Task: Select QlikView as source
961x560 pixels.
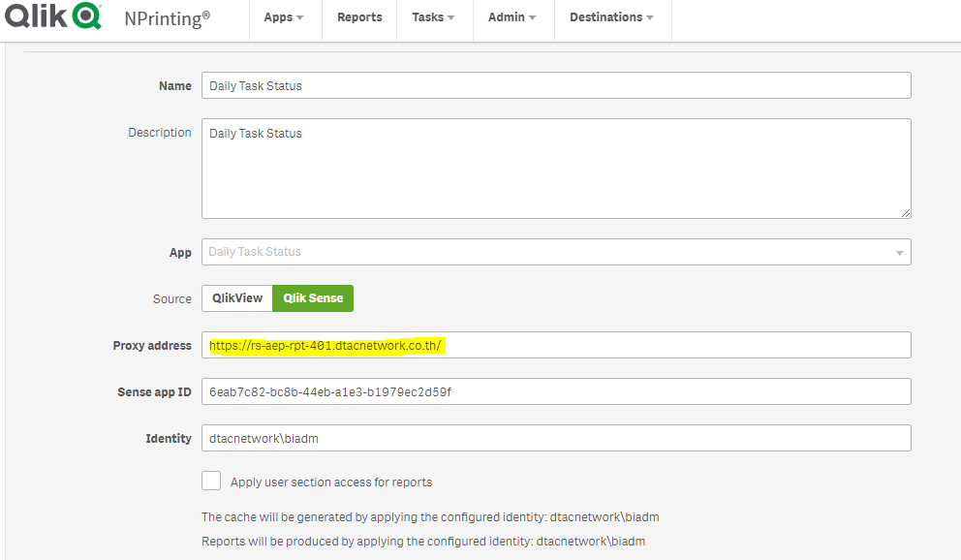Action: point(237,298)
